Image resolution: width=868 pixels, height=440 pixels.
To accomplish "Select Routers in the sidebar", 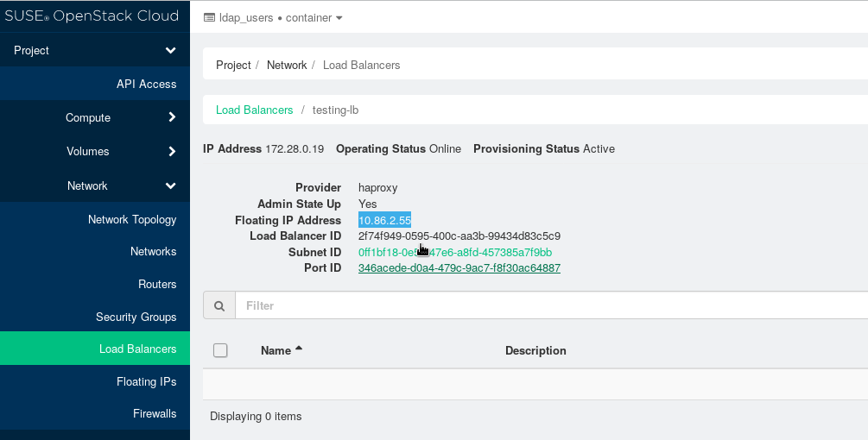I will pos(156,284).
